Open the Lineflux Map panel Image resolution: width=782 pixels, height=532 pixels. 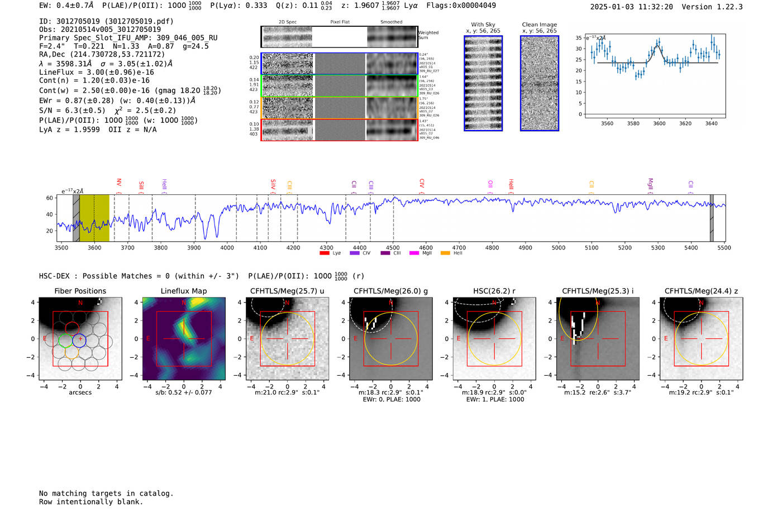pyautogui.click(x=184, y=338)
